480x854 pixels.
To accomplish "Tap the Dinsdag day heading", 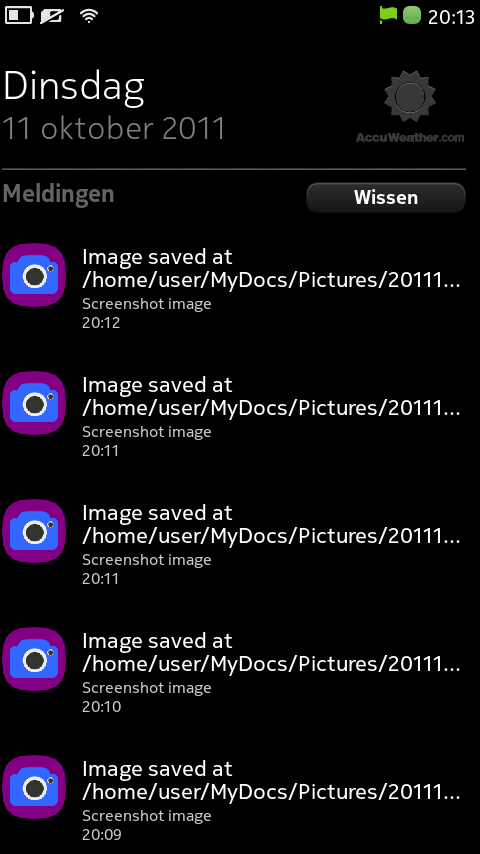I will pyautogui.click(x=74, y=87).
